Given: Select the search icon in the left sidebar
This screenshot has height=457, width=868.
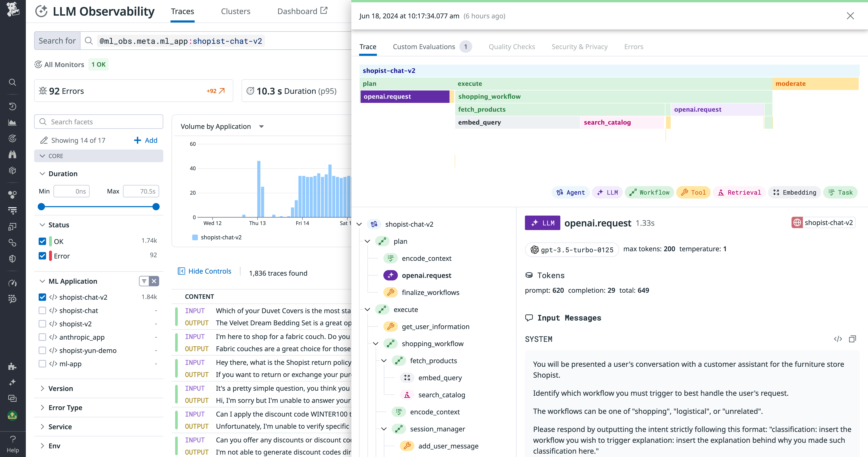Looking at the screenshot, I should click(x=13, y=82).
